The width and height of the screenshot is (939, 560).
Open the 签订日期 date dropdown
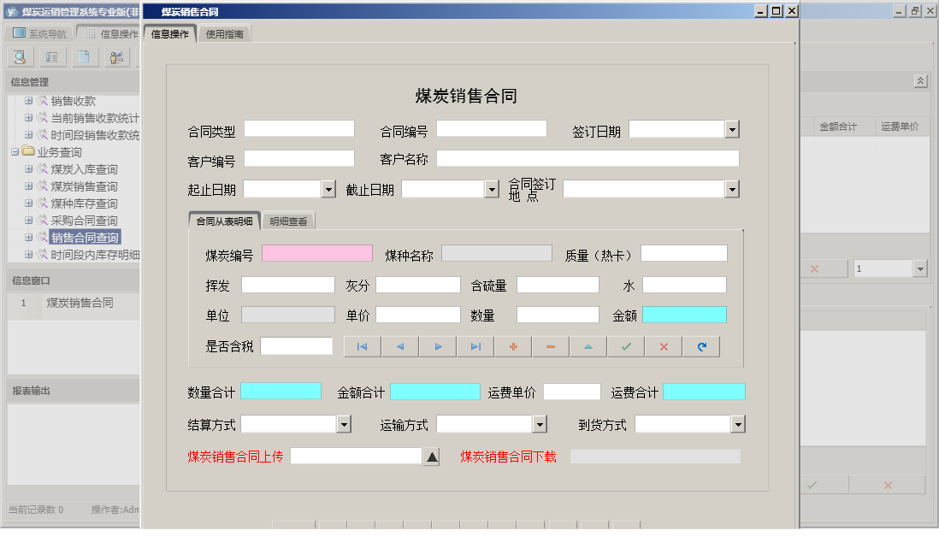click(x=731, y=128)
